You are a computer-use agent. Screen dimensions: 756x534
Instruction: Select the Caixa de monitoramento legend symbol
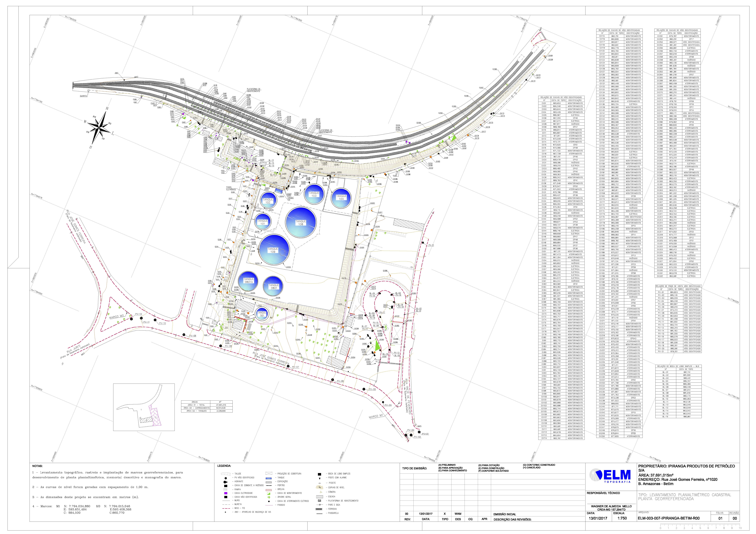269,494
